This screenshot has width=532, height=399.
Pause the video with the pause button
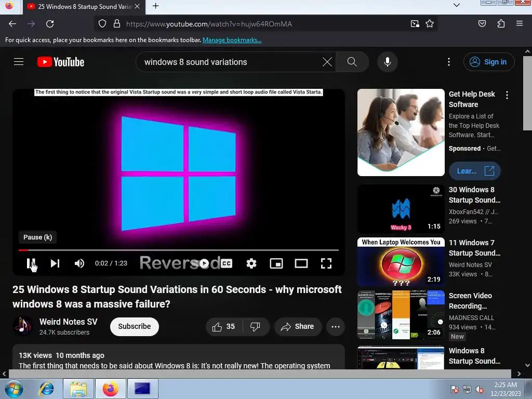pyautogui.click(x=31, y=263)
